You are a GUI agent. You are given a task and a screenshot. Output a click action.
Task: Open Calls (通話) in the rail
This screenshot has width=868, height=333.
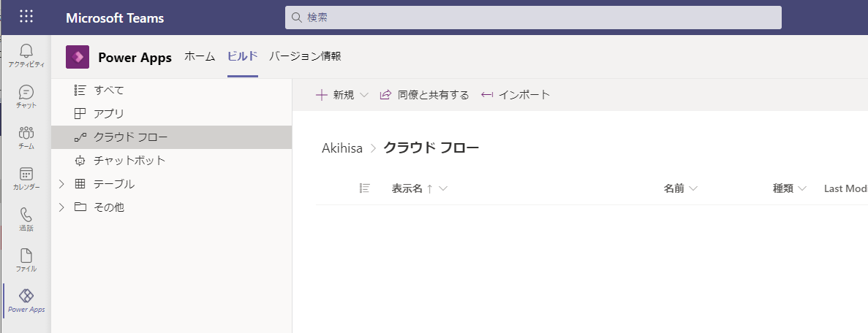[x=26, y=219]
